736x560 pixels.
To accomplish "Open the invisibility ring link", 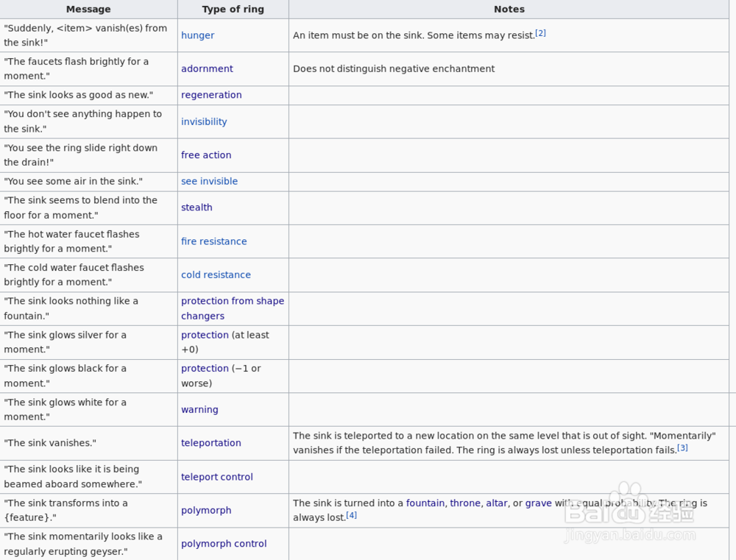I will 204,121.
